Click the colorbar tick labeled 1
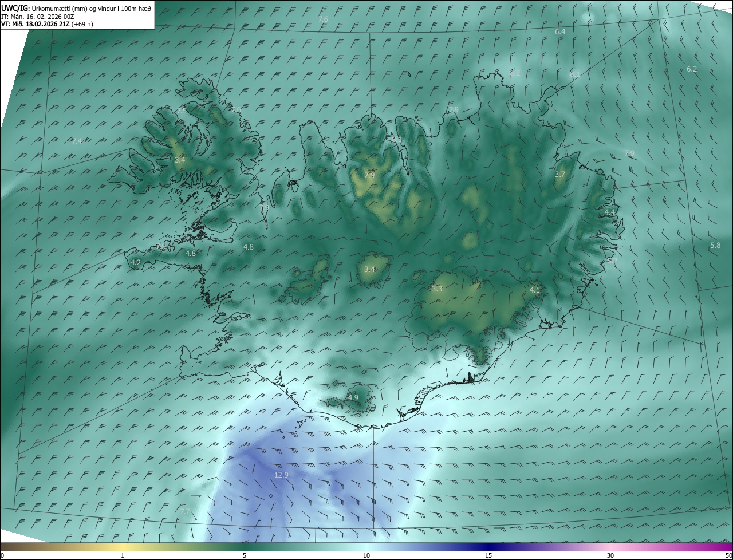This screenshot has height=560, width=733. pyautogui.click(x=123, y=555)
